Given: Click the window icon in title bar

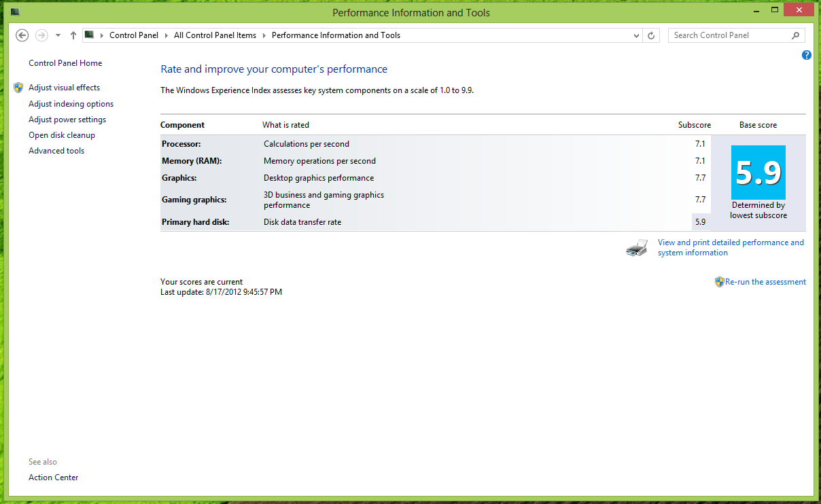Looking at the screenshot, I should tap(16, 12).
